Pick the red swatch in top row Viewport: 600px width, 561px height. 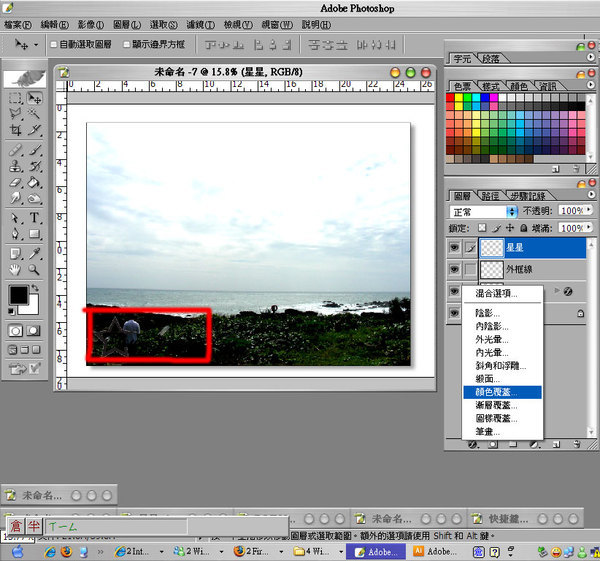tap(450, 97)
